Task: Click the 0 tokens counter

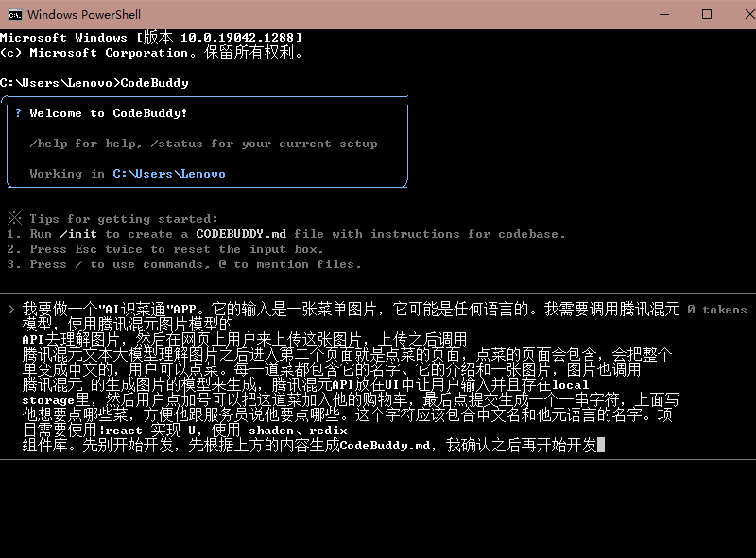Action: pyautogui.click(x=716, y=310)
